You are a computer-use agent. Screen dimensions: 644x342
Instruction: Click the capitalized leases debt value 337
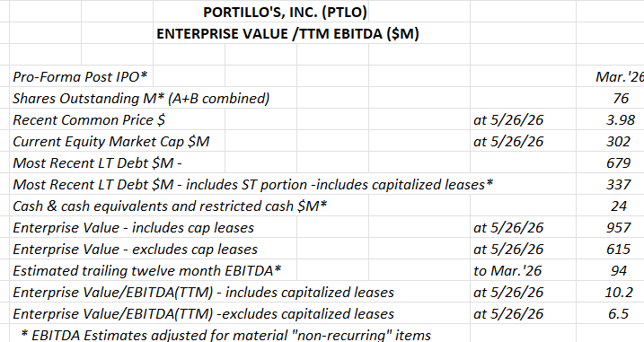(x=619, y=184)
